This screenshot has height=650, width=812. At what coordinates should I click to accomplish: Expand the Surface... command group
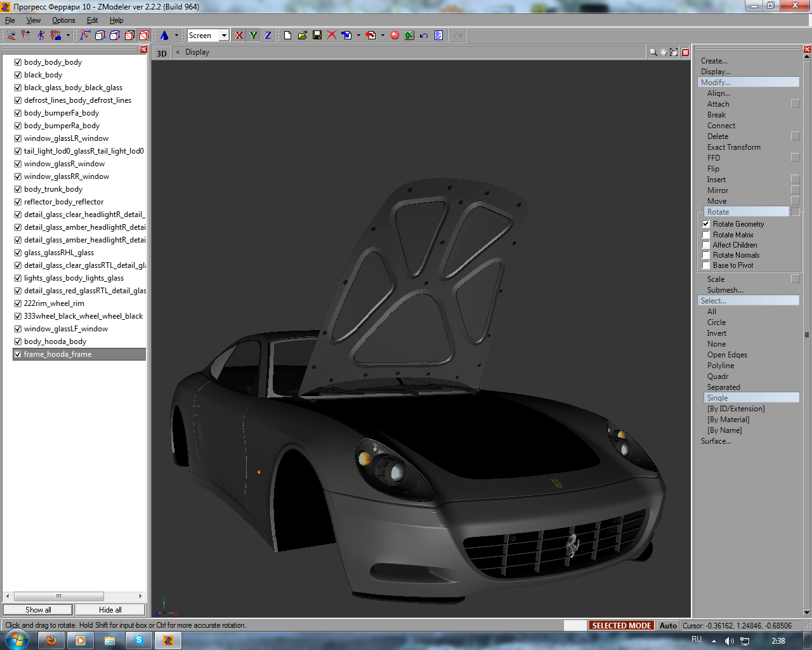[716, 441]
